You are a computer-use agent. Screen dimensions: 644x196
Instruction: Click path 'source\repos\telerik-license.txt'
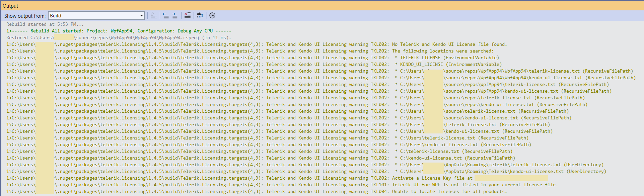[488, 98]
